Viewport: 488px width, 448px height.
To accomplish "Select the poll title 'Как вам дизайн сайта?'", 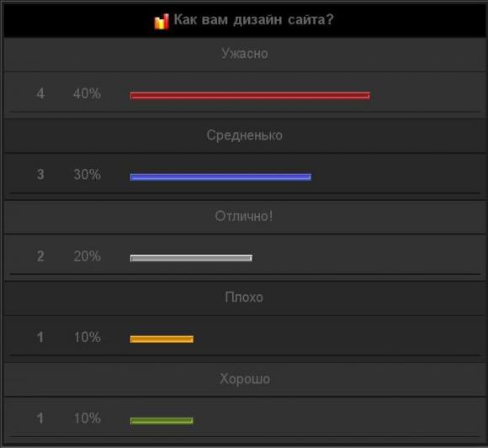I will (x=253, y=19).
